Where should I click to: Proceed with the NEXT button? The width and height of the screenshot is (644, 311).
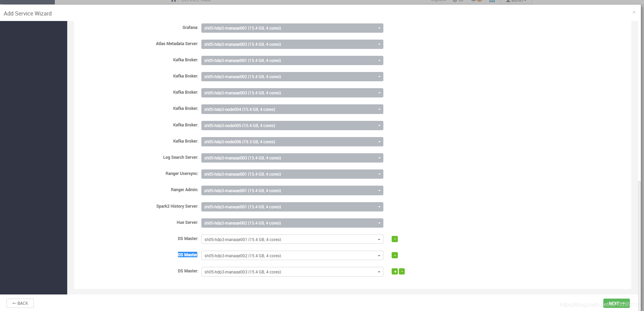(x=616, y=303)
